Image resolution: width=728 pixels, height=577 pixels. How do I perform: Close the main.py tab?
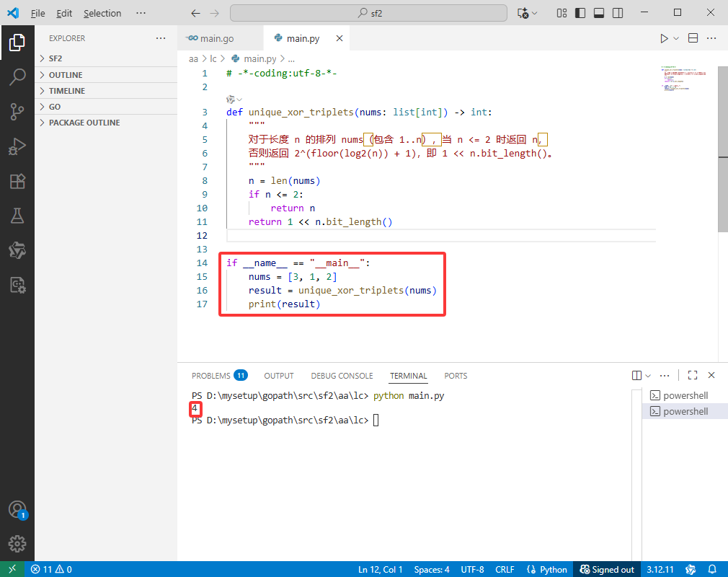tap(339, 38)
